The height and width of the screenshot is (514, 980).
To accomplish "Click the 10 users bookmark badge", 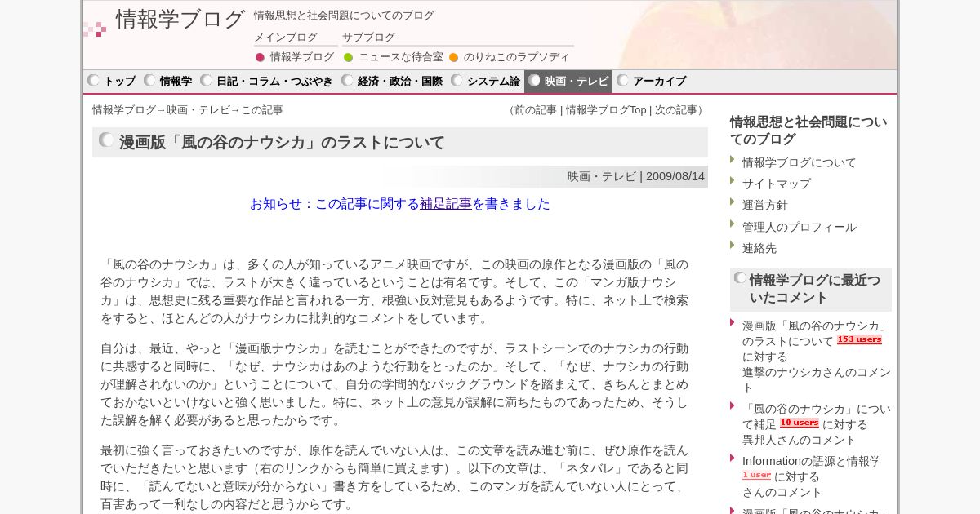I will click(799, 423).
